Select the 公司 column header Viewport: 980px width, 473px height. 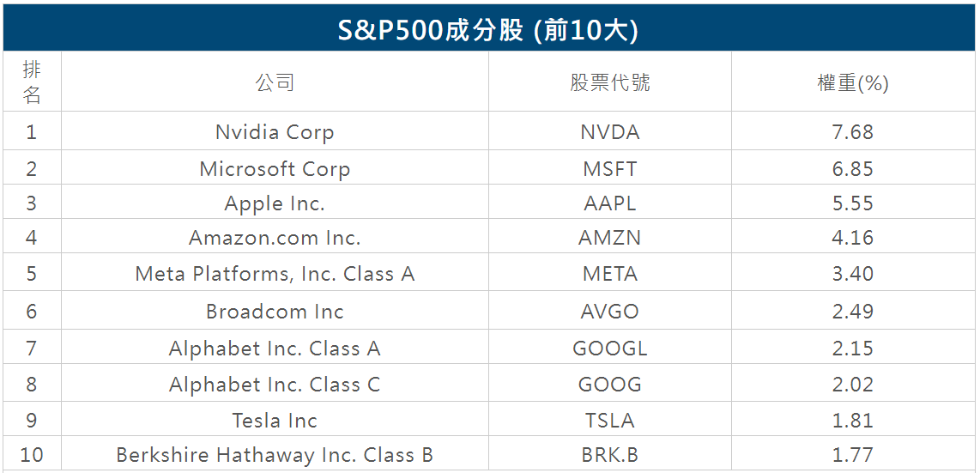(275, 82)
